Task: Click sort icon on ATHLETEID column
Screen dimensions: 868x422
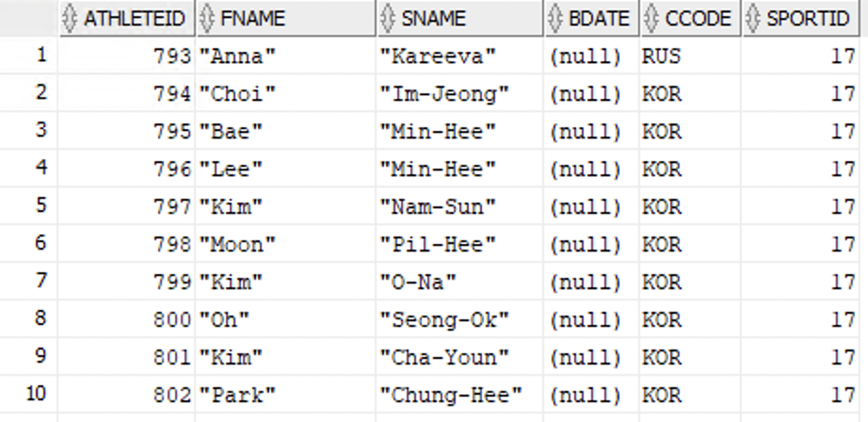Action: pyautogui.click(x=69, y=19)
